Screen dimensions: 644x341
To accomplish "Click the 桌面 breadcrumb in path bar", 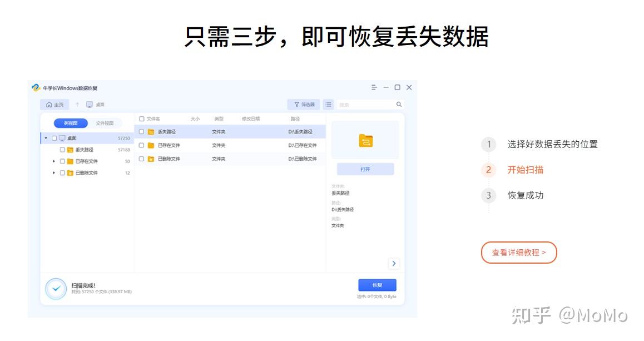I will (100, 105).
